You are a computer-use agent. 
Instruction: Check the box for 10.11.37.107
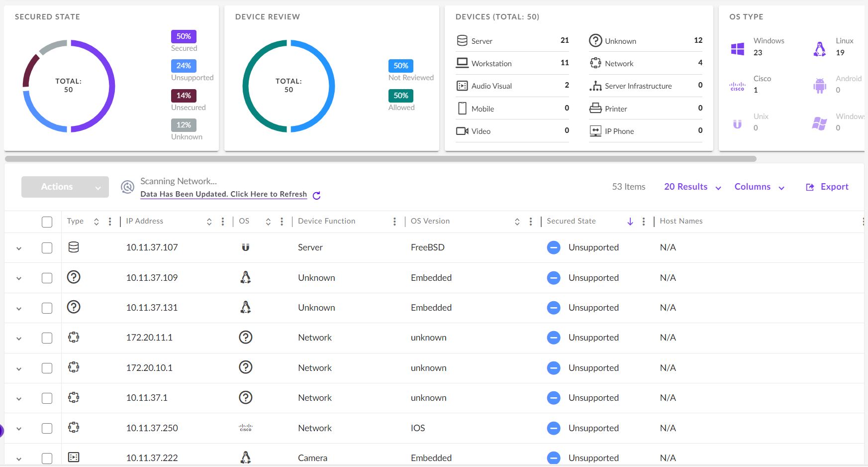[x=47, y=248]
